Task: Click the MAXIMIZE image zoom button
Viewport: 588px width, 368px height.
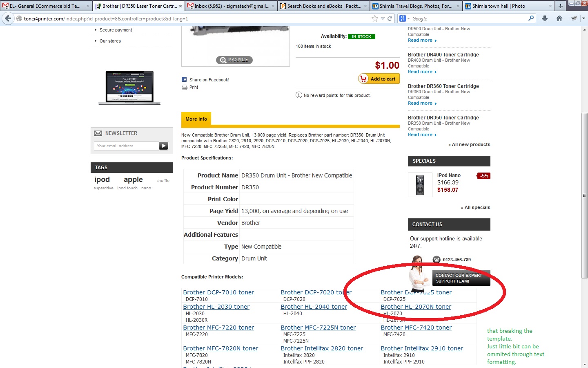Action: point(234,60)
